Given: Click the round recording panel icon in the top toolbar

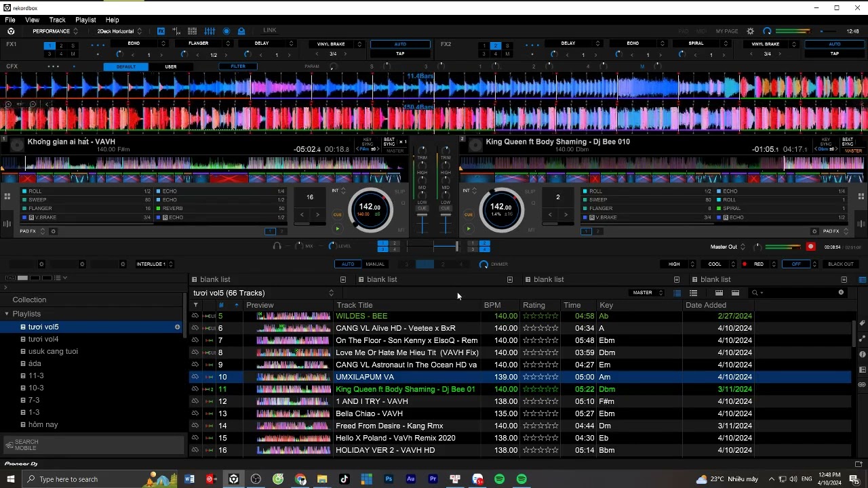Looking at the screenshot, I should [x=226, y=31].
